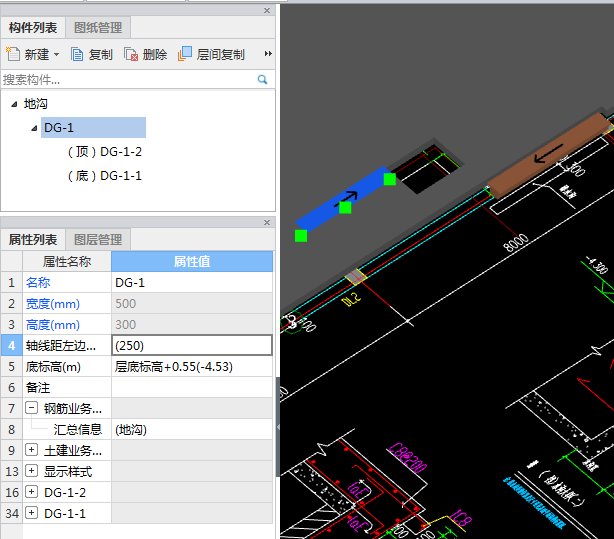Click the 名称 property label
The width and height of the screenshot is (614, 539).
pyautogui.click(x=38, y=282)
